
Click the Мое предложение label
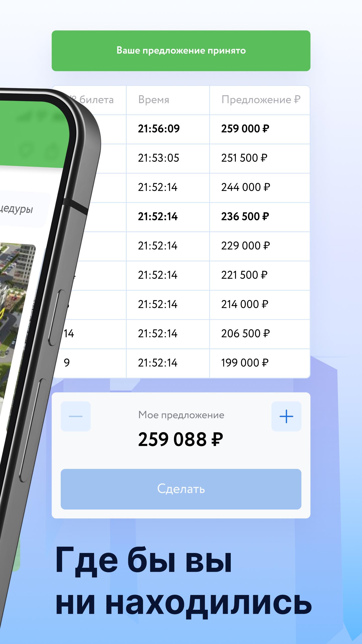point(181,415)
